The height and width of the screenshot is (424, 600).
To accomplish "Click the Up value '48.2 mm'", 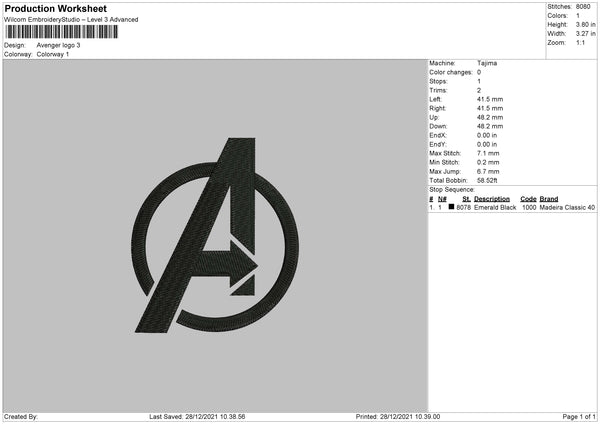I will tap(490, 117).
